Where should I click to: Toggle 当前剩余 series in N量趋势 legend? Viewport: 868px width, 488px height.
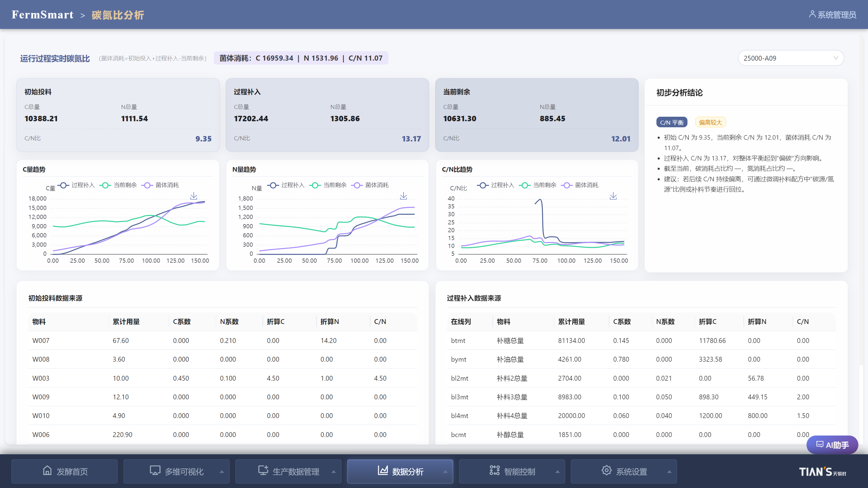pyautogui.click(x=328, y=185)
